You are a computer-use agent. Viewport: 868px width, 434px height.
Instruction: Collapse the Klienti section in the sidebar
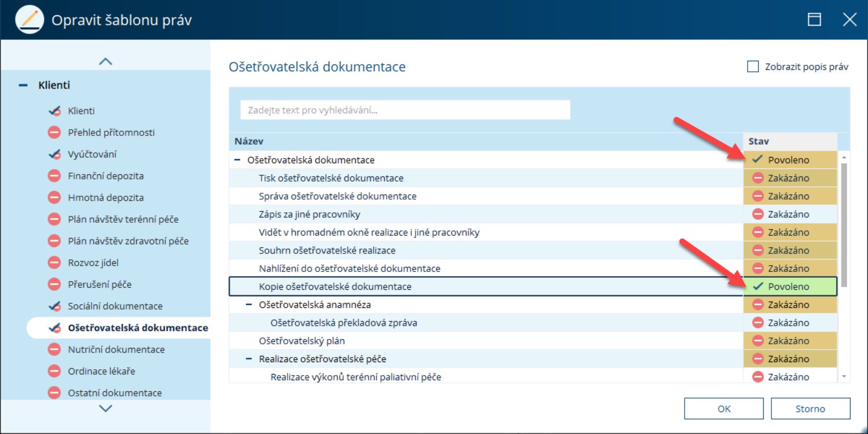click(23, 85)
